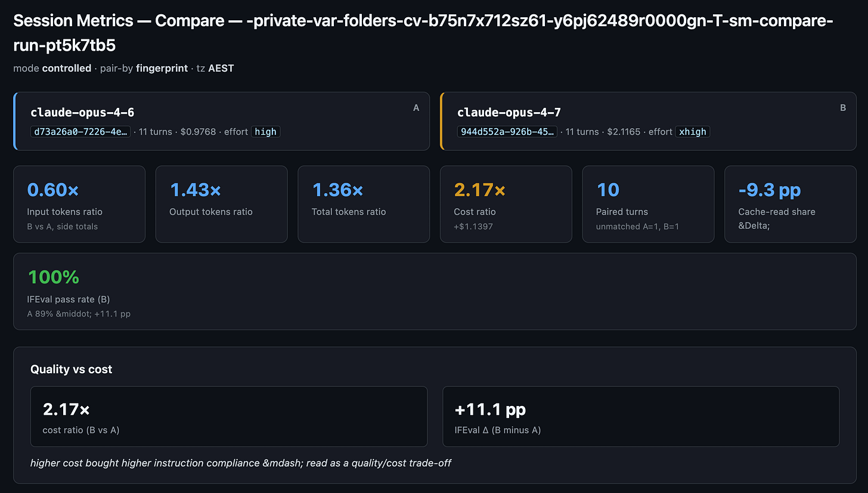Click the 'Output tokens ratio' label
Viewport: 868px width, 493px height.
tap(211, 212)
